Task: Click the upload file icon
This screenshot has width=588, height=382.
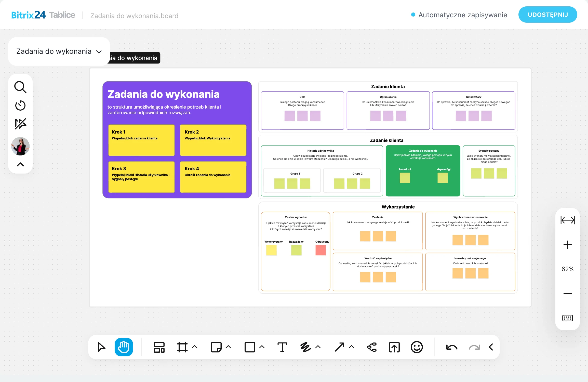Action: point(394,347)
